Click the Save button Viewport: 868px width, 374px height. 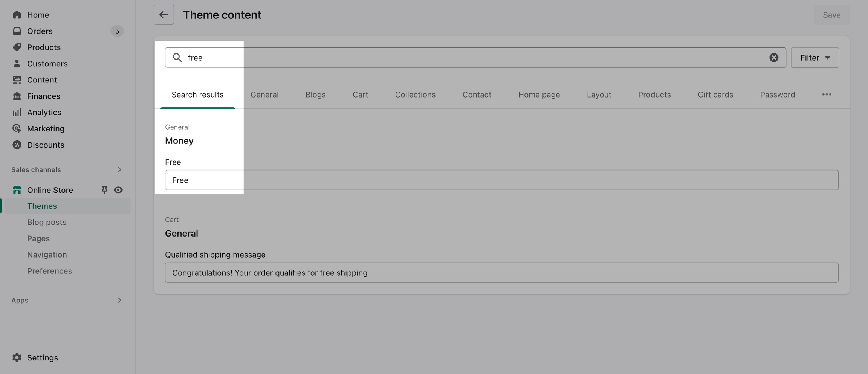[831, 15]
